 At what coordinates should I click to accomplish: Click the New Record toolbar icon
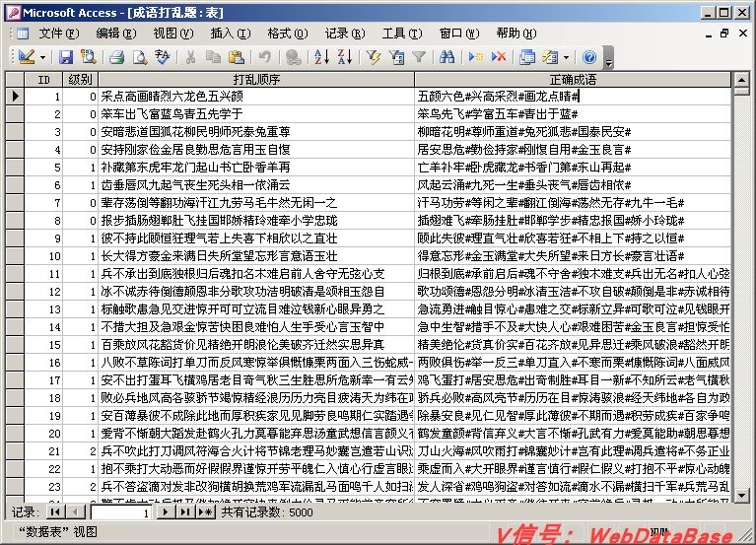click(x=476, y=57)
